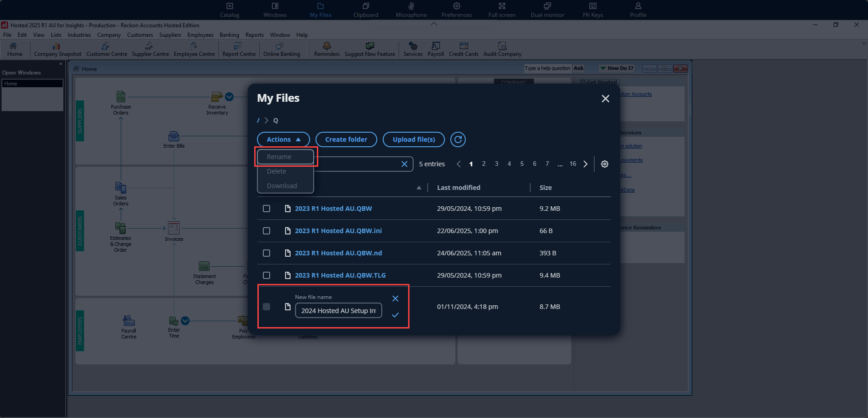Sort by Last modified column header
The image size is (868, 418).
point(459,188)
